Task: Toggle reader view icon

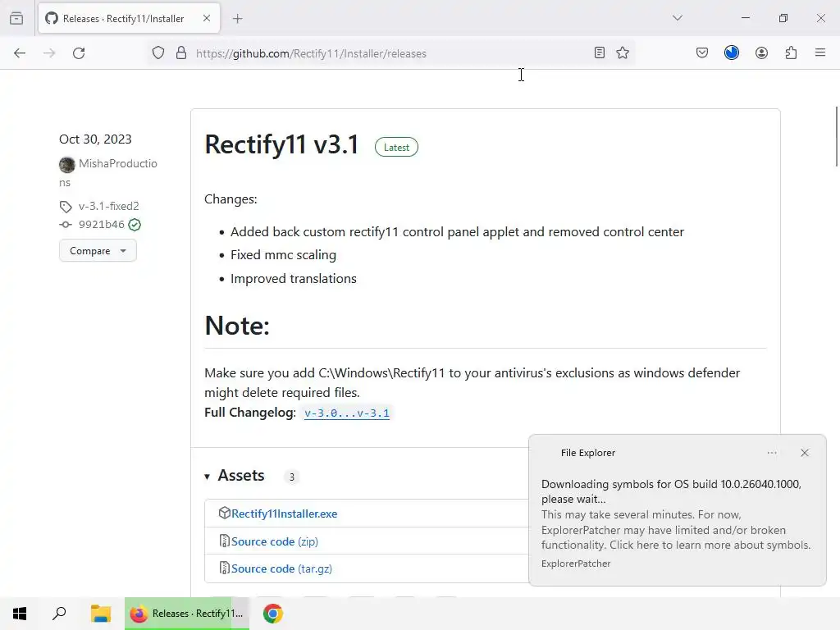Action: tap(600, 52)
